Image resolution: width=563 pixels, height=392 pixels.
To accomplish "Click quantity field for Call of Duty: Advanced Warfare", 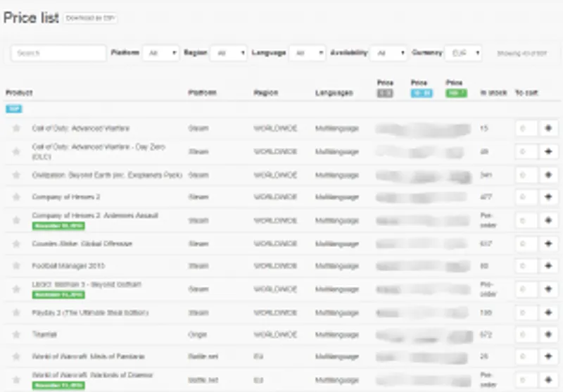I will 526,128.
